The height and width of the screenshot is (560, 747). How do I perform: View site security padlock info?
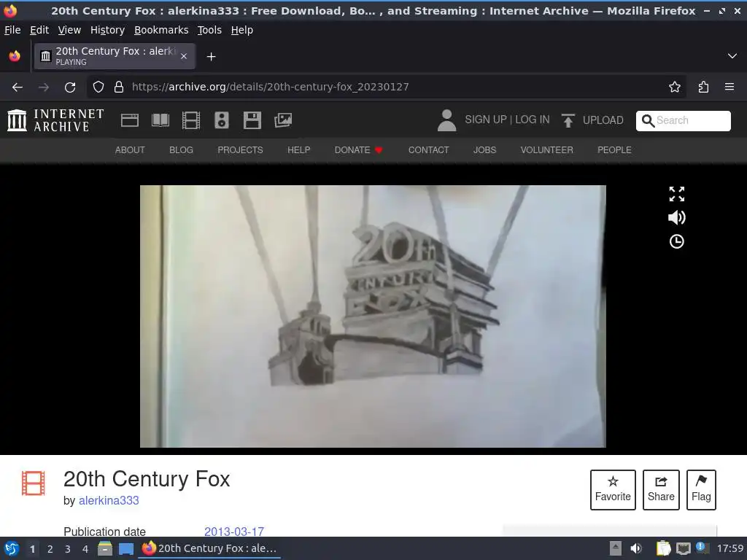coord(119,87)
